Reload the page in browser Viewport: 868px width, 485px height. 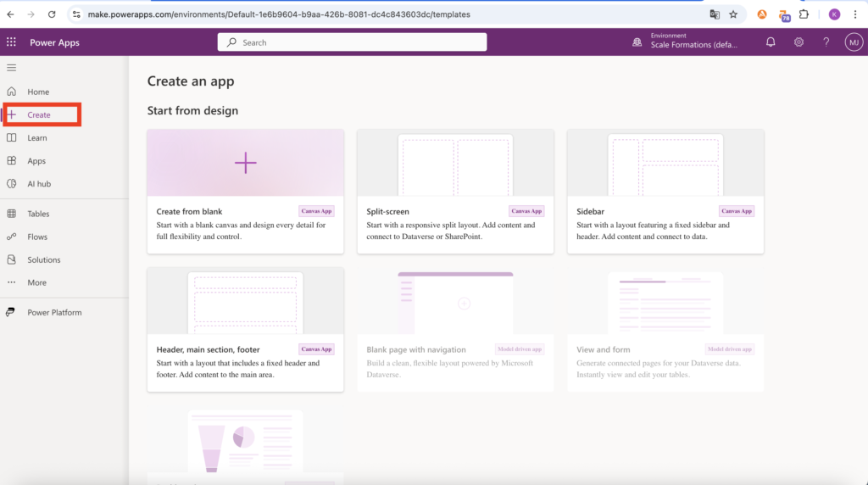coord(52,14)
